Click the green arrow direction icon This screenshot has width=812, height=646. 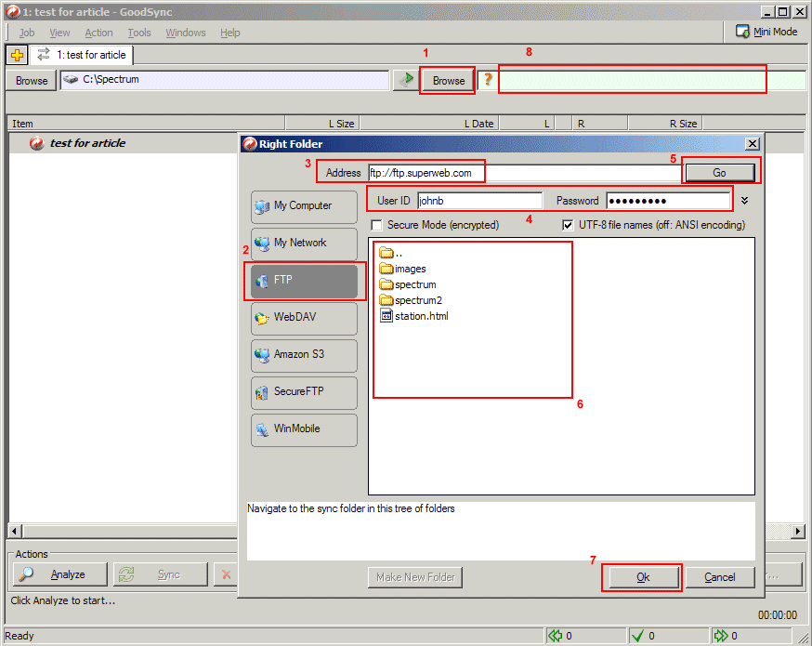click(x=406, y=80)
